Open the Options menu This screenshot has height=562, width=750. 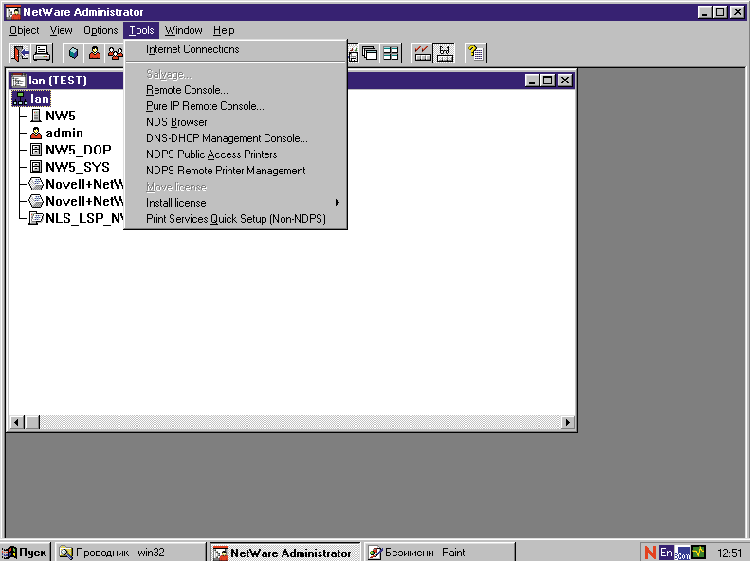100,31
